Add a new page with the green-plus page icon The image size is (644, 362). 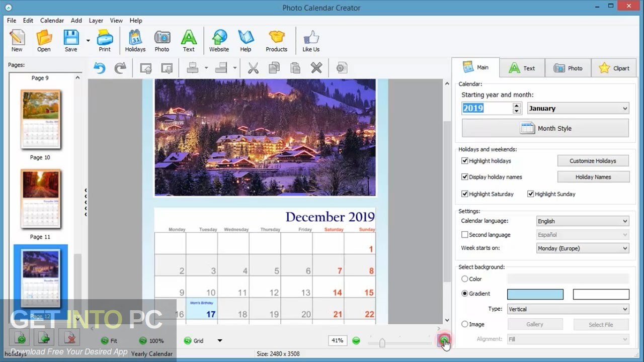tap(21, 337)
